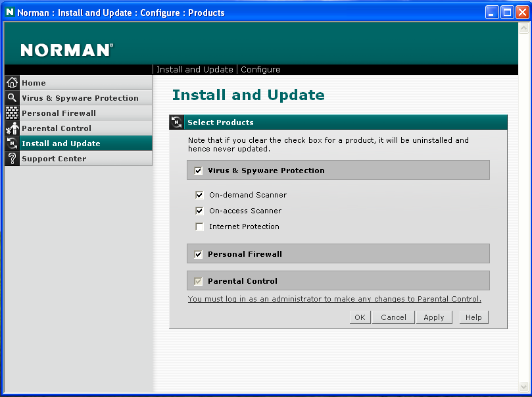Click the Parental Control people icon
The height and width of the screenshot is (397, 532).
pyautogui.click(x=12, y=128)
